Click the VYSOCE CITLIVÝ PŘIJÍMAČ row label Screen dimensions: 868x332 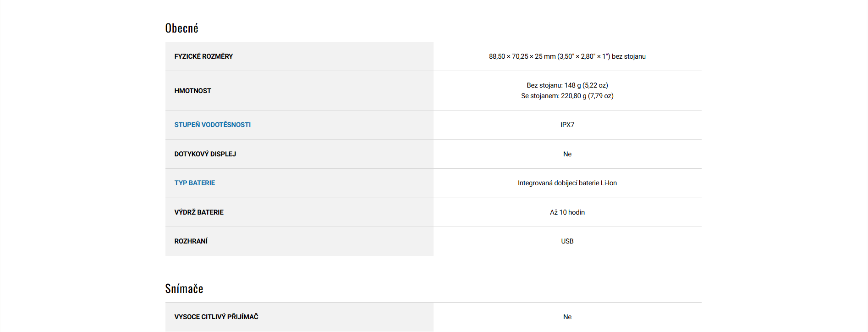(216, 317)
